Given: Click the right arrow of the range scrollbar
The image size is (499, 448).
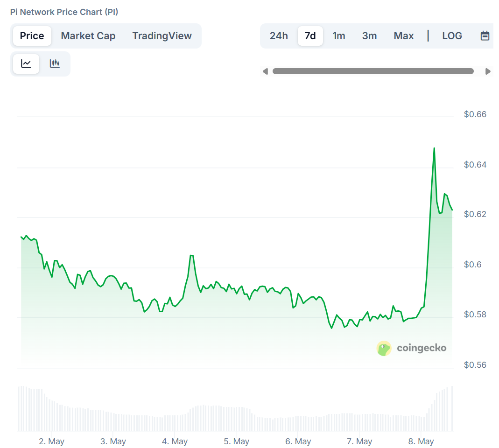Looking at the screenshot, I should click(x=487, y=71).
